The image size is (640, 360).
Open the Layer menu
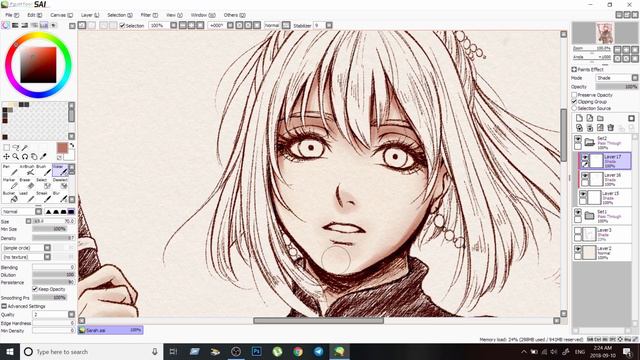pos(90,15)
